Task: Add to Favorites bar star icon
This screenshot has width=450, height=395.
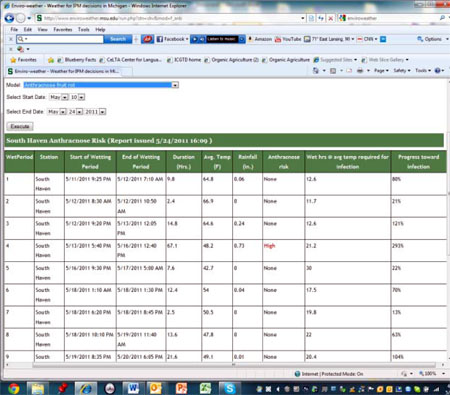Action: (51, 60)
